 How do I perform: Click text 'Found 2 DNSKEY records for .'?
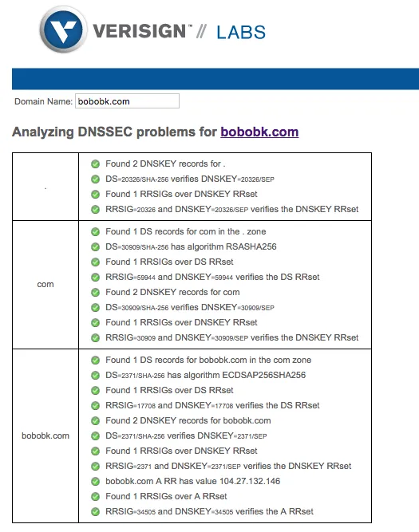165,164
